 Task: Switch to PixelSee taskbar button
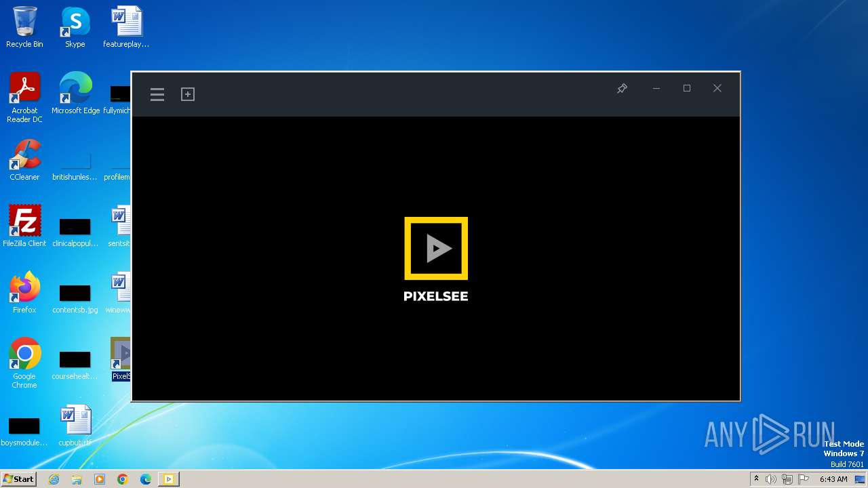click(169, 479)
